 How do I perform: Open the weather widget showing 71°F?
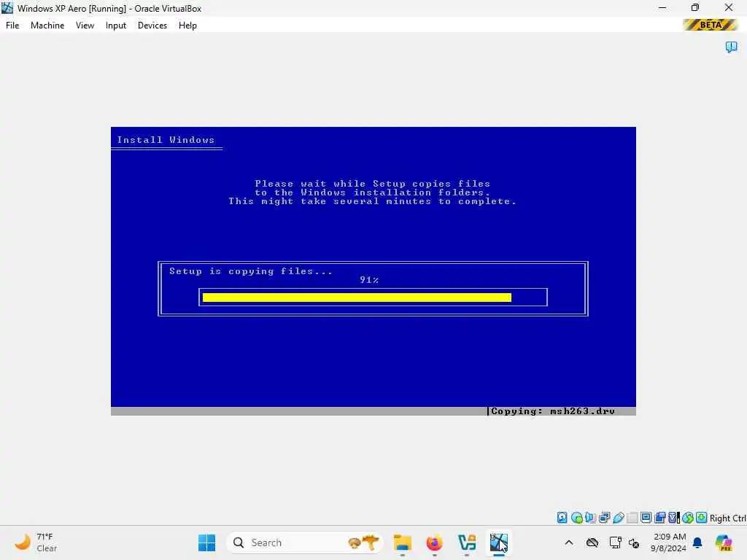36,542
